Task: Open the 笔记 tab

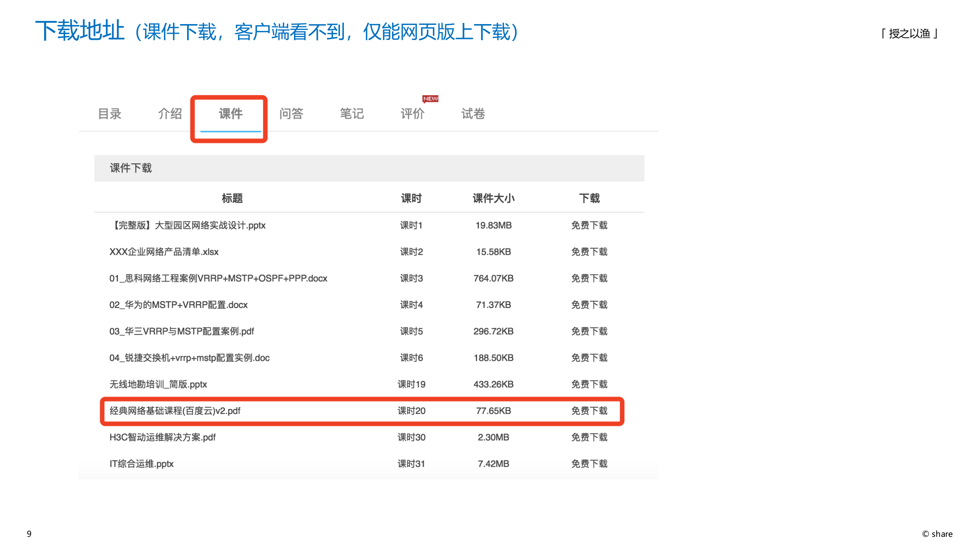Action: pyautogui.click(x=352, y=114)
